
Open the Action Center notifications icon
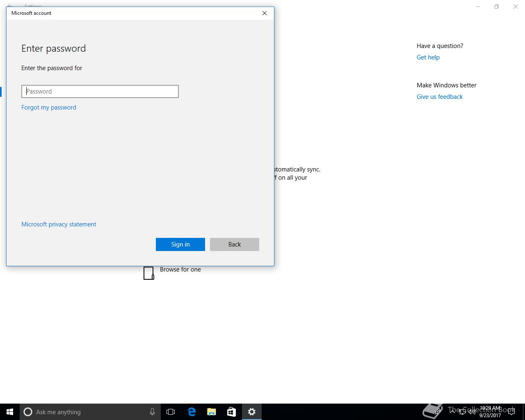(x=511, y=412)
